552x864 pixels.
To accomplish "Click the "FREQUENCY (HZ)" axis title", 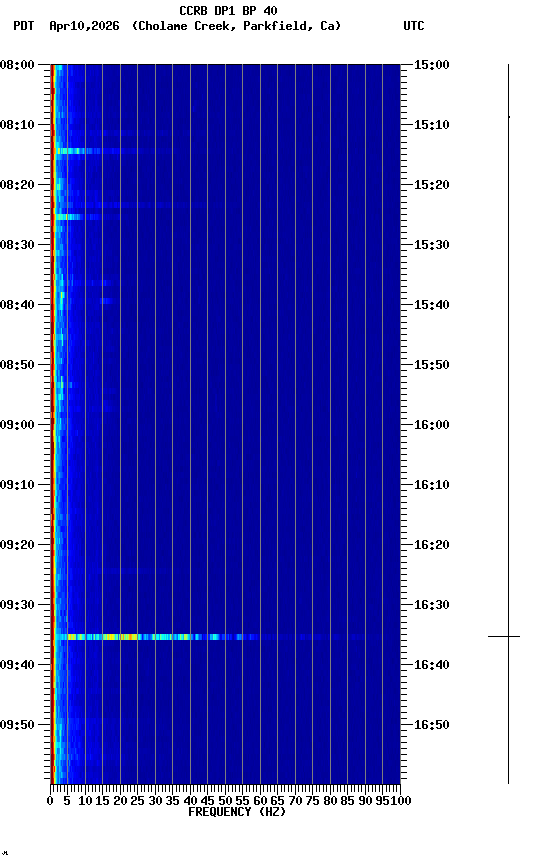I will click(237, 812).
